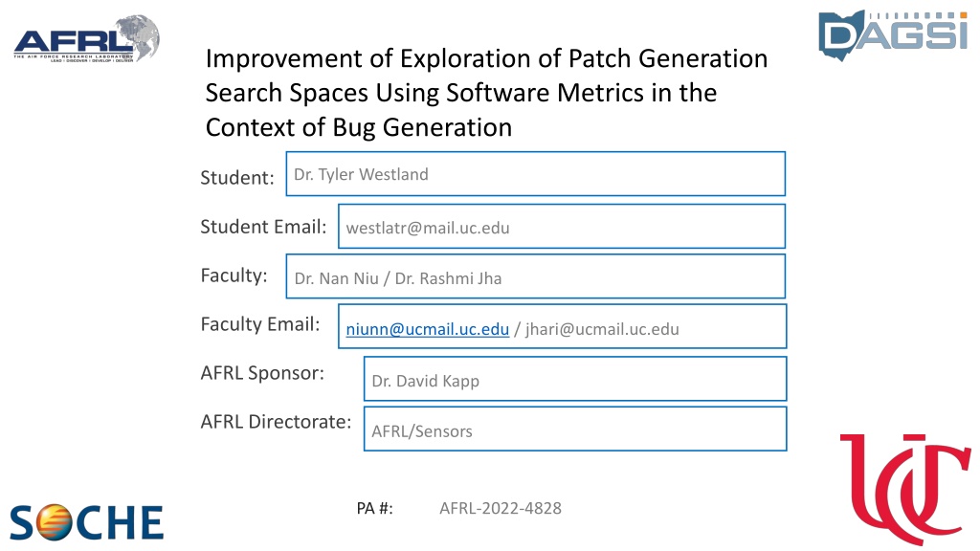Click the DAGSI logo
This screenshot has width=980, height=551.
(x=894, y=35)
